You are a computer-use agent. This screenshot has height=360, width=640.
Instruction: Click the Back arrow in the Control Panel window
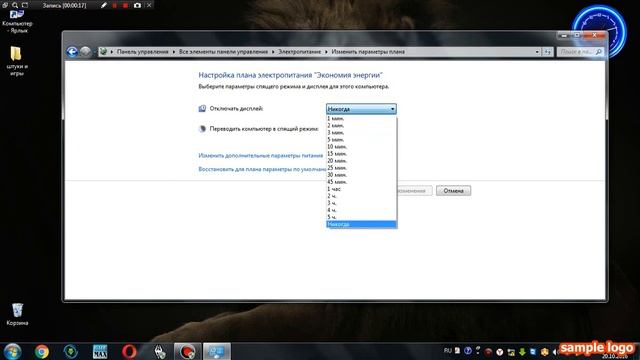tap(72, 52)
